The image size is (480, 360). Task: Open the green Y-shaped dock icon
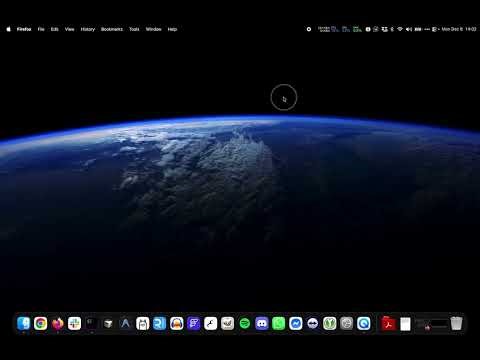click(x=330, y=323)
